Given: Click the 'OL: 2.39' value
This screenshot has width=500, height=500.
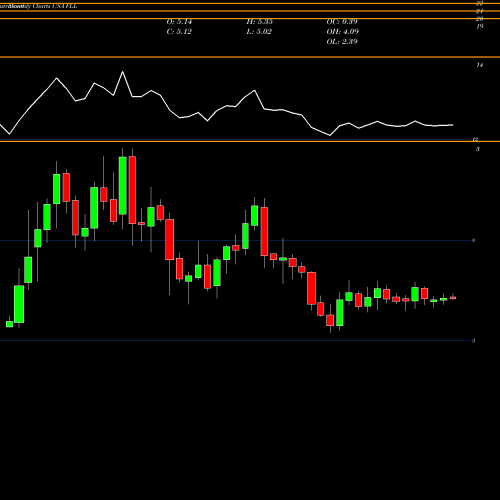Looking at the screenshot, I should pyautogui.click(x=342, y=42).
